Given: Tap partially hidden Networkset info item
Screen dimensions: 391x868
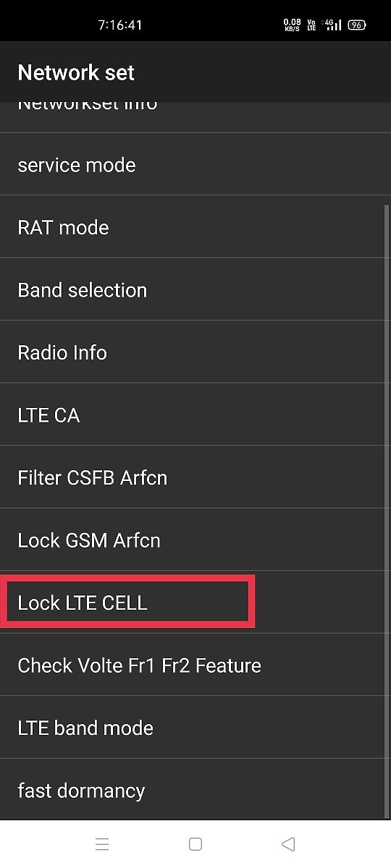Looking at the screenshot, I should tap(195, 116).
